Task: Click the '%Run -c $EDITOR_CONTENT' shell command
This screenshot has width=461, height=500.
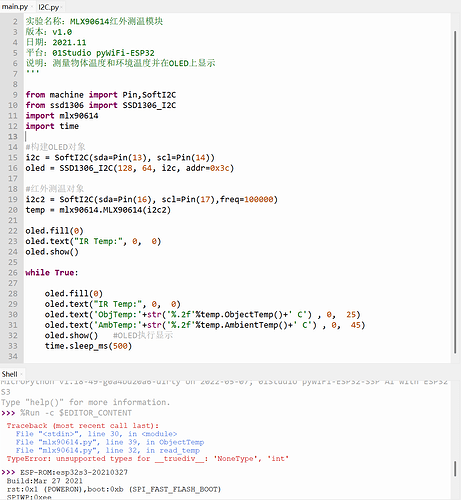Action: tap(76, 413)
